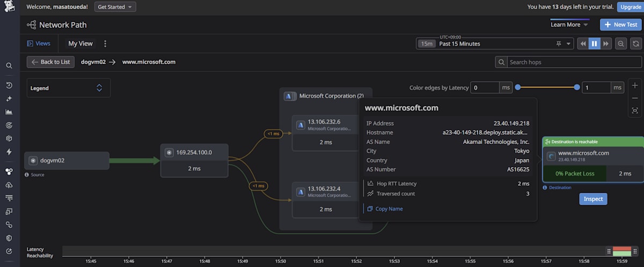Click the info icon next to Source

pos(27,175)
